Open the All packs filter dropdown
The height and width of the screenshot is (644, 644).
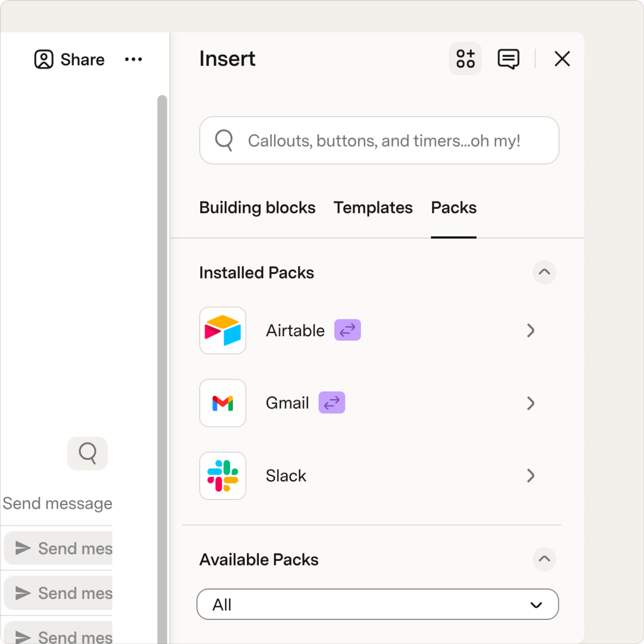tap(378, 604)
